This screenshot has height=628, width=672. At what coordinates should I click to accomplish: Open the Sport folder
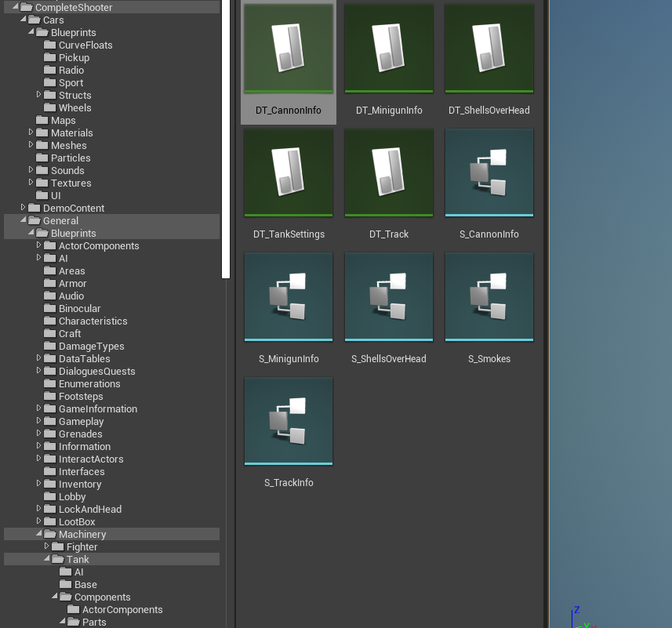[x=64, y=82]
